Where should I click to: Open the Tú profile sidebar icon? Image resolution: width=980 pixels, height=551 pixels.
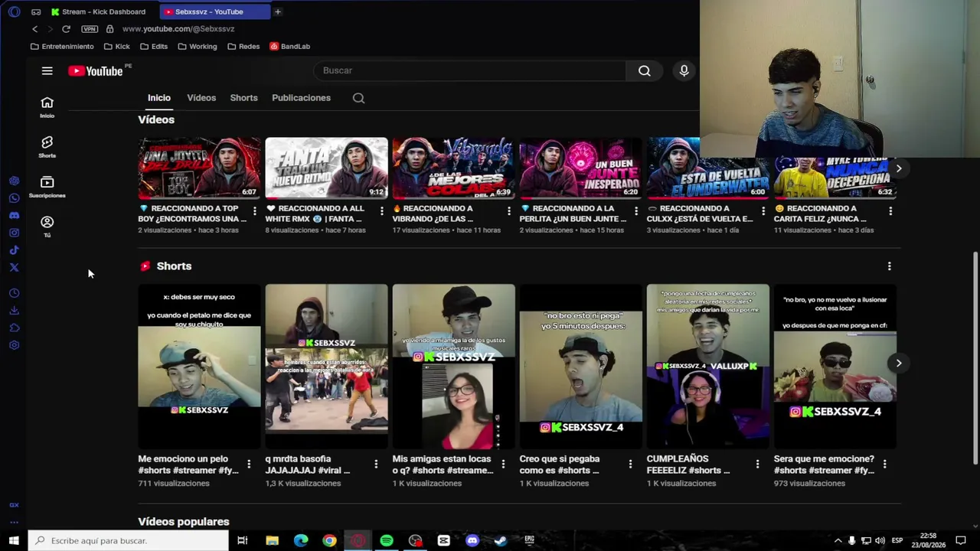(47, 227)
